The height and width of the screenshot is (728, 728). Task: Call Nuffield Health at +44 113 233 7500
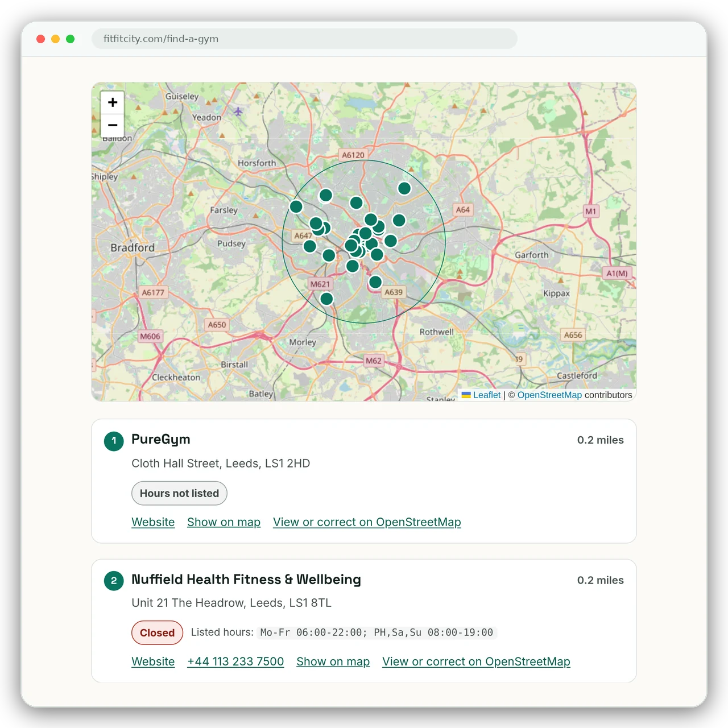235,661
